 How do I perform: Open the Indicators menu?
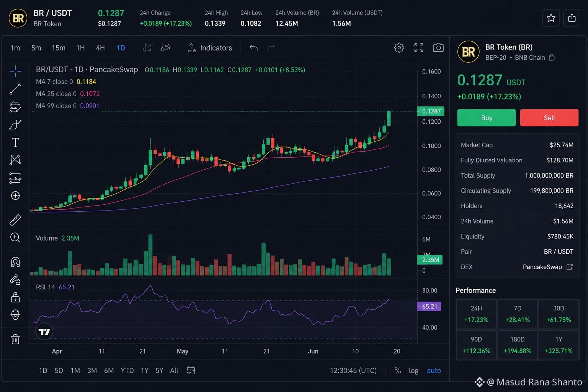click(210, 48)
